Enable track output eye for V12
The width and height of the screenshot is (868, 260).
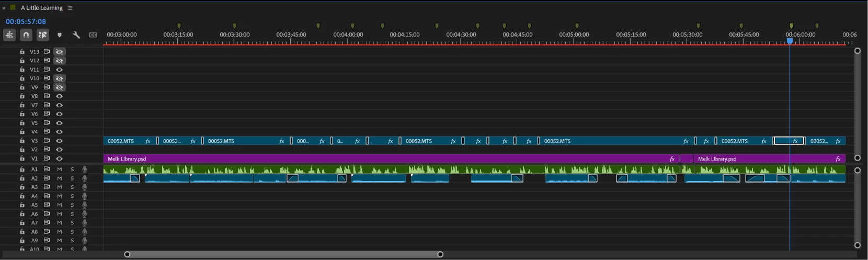point(60,61)
